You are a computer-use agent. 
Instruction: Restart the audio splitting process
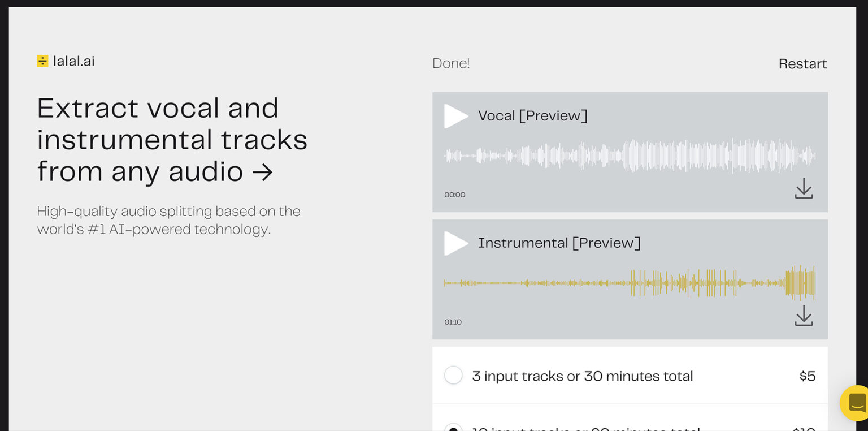pos(802,64)
